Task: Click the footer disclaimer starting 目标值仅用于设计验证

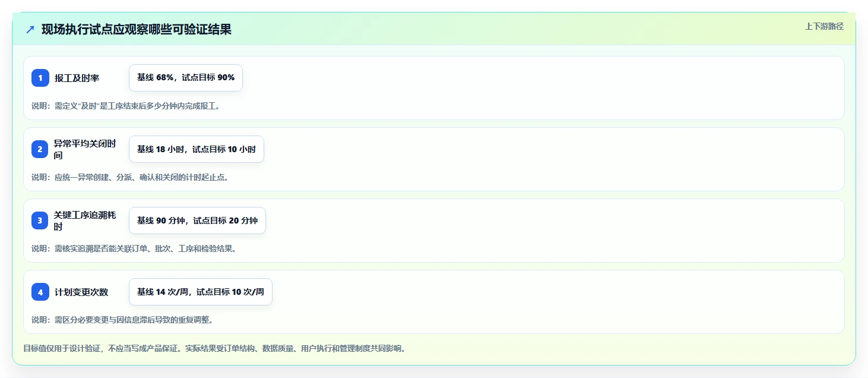Action: (215, 348)
